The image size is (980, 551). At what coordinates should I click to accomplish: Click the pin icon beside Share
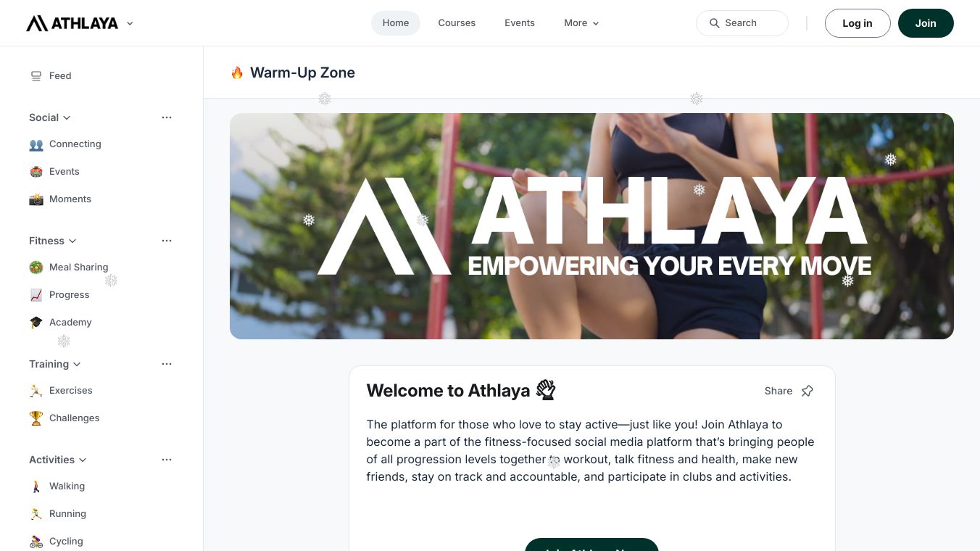tap(807, 391)
